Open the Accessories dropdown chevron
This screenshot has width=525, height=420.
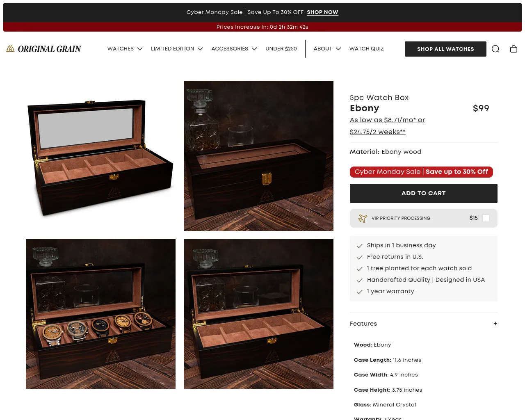click(254, 49)
